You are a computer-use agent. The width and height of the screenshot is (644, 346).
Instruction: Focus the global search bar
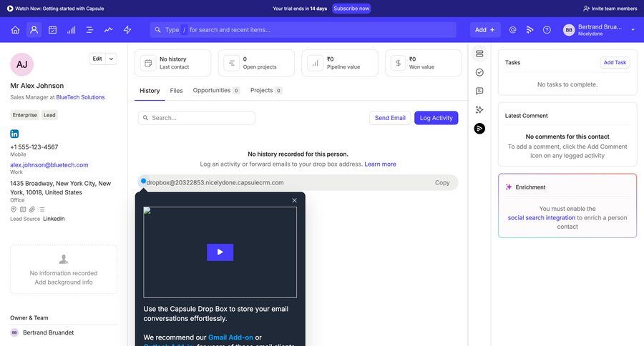pos(303,30)
